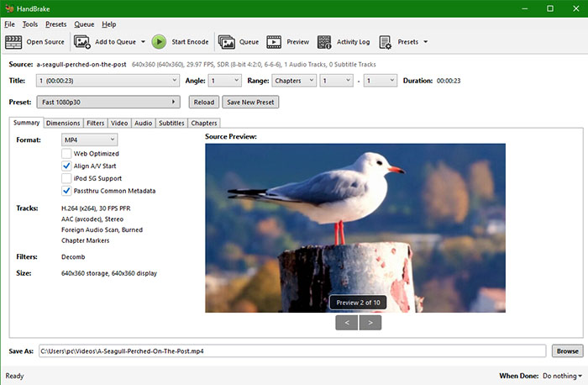Viewport: 588px width, 385px height.
Task: Switch to the Filters tab
Action: 95,123
